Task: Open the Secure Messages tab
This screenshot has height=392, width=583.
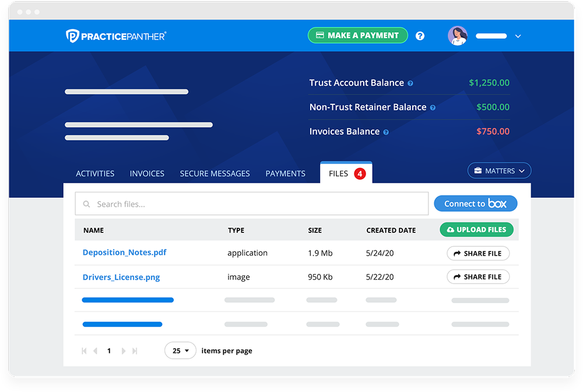Action: click(x=215, y=174)
